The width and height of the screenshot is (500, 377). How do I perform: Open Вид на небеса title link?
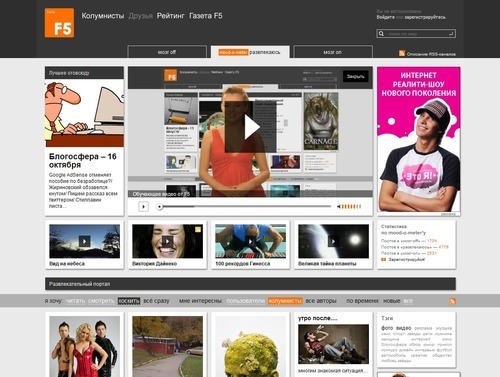pyautogui.click(x=67, y=264)
